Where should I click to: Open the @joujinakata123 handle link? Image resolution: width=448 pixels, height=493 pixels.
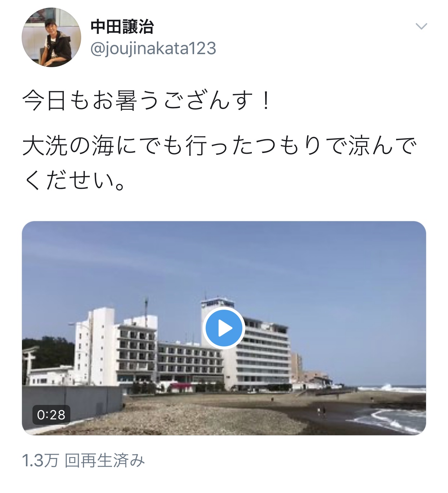point(153,48)
